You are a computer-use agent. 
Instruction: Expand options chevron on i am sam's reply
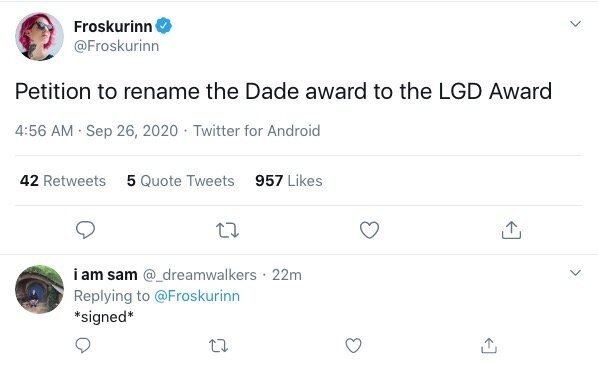[575, 273]
